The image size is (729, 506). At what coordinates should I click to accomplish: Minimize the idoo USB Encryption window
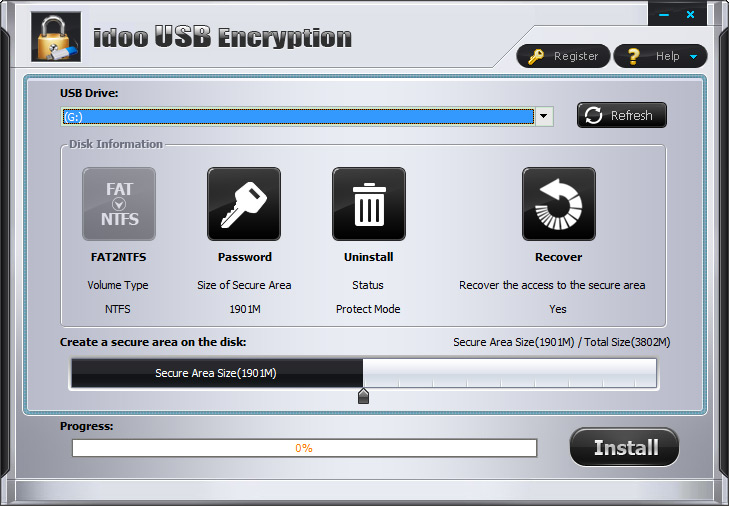[663, 16]
